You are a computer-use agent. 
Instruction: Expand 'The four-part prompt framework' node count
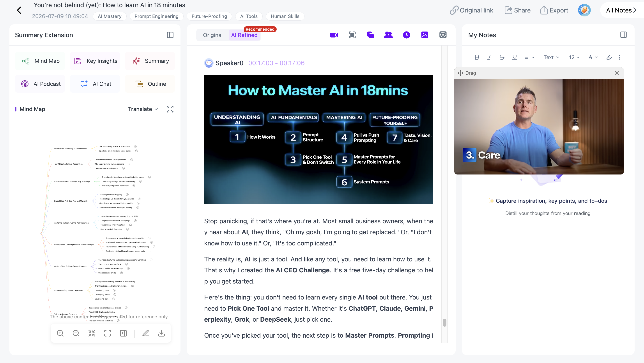point(134,186)
